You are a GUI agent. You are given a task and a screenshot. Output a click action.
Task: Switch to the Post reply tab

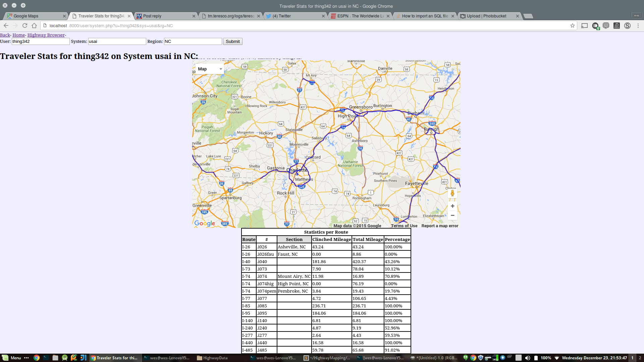coord(166,16)
